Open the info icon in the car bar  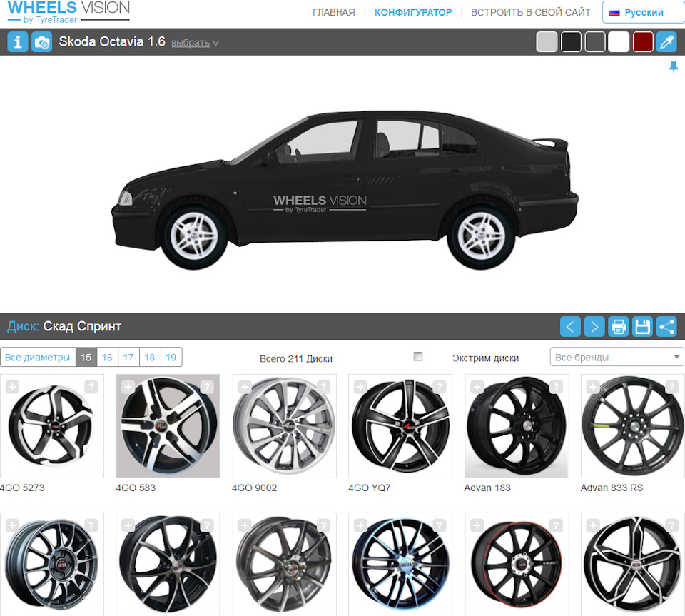(18, 42)
